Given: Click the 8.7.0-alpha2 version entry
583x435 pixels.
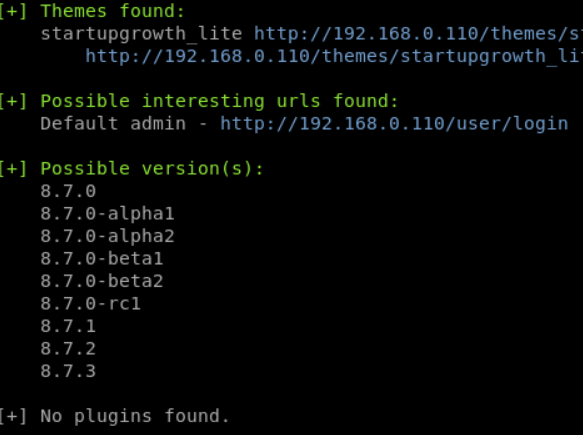Looking at the screenshot, I should [x=107, y=236].
